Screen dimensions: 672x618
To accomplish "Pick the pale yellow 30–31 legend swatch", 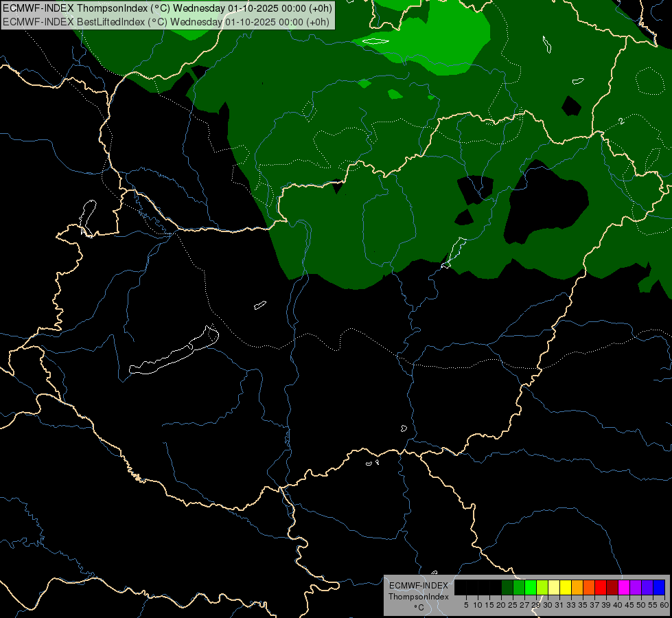I will point(554,587).
